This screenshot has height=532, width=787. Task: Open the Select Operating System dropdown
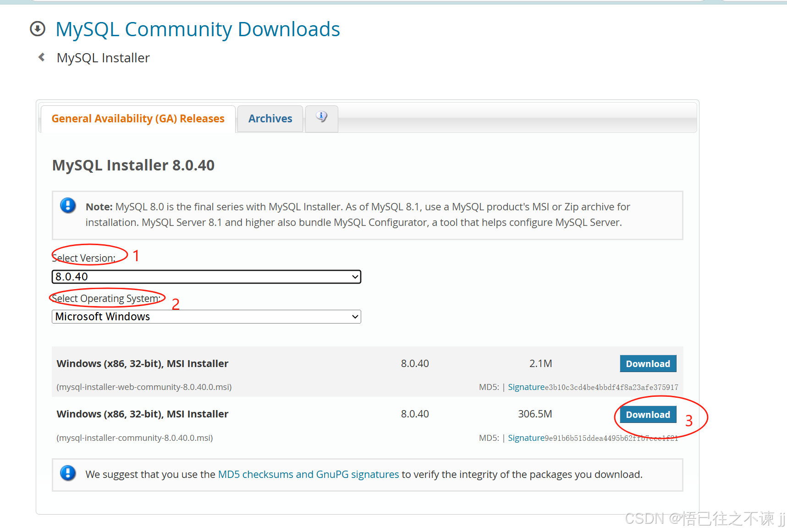click(x=206, y=316)
